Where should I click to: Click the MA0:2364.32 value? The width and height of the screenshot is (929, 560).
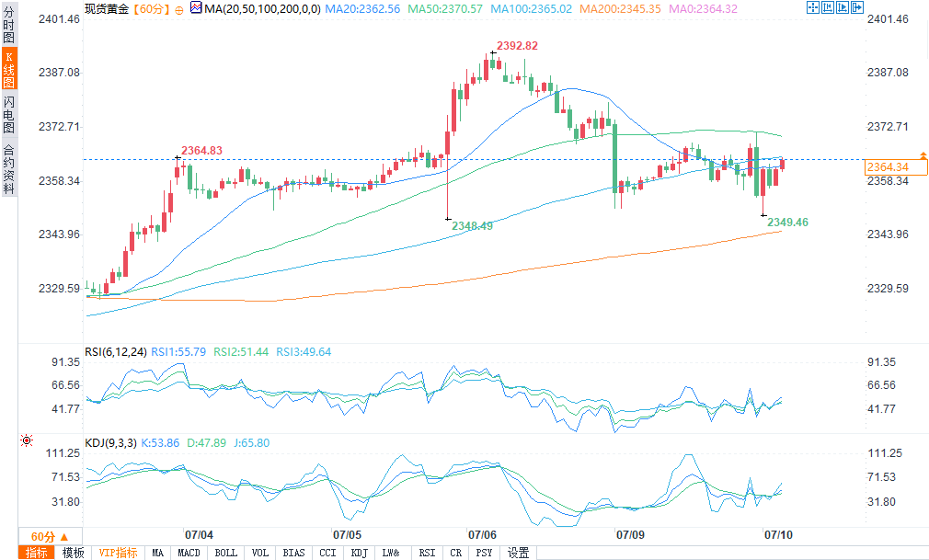click(x=704, y=9)
